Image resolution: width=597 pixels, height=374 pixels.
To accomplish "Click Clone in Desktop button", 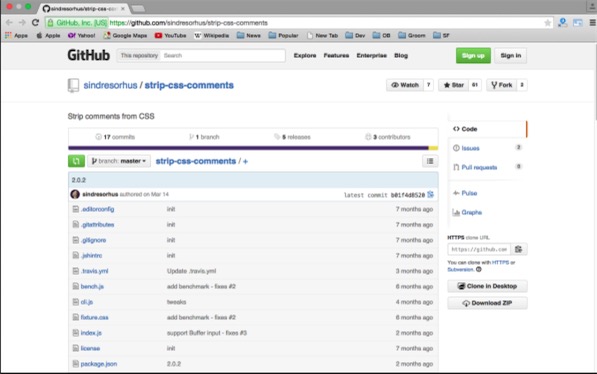I will point(487,286).
